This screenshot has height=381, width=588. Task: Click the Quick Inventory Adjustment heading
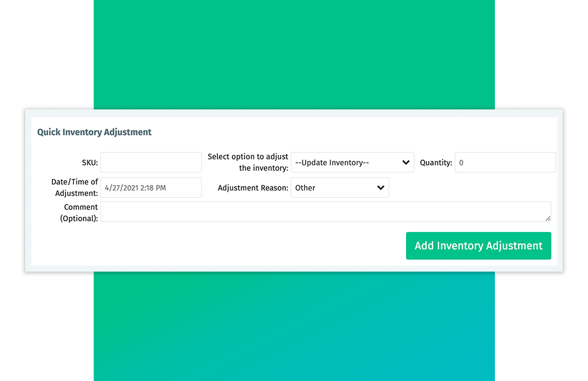coord(94,132)
